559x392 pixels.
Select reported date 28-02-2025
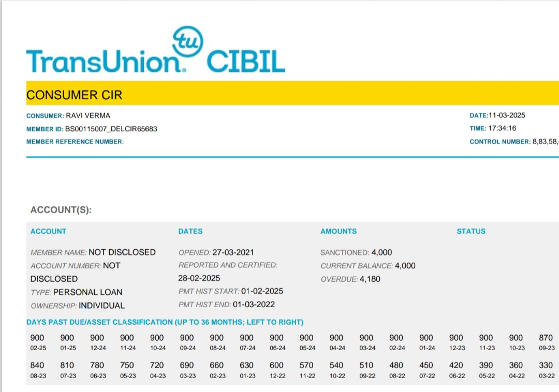(199, 278)
